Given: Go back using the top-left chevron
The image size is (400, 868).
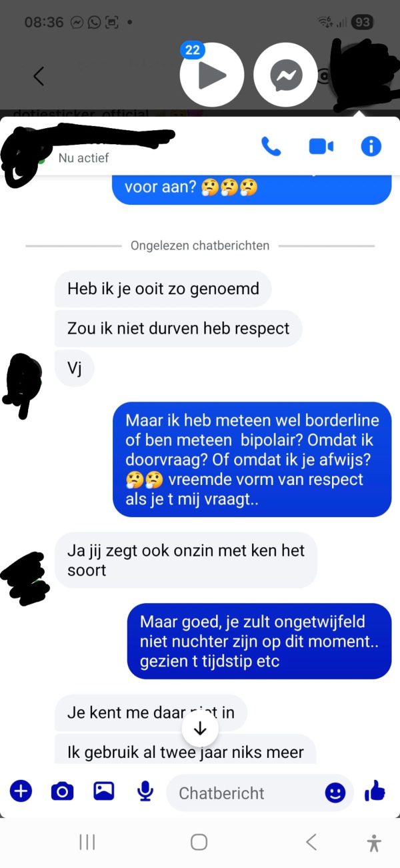Looking at the screenshot, I should (x=39, y=76).
